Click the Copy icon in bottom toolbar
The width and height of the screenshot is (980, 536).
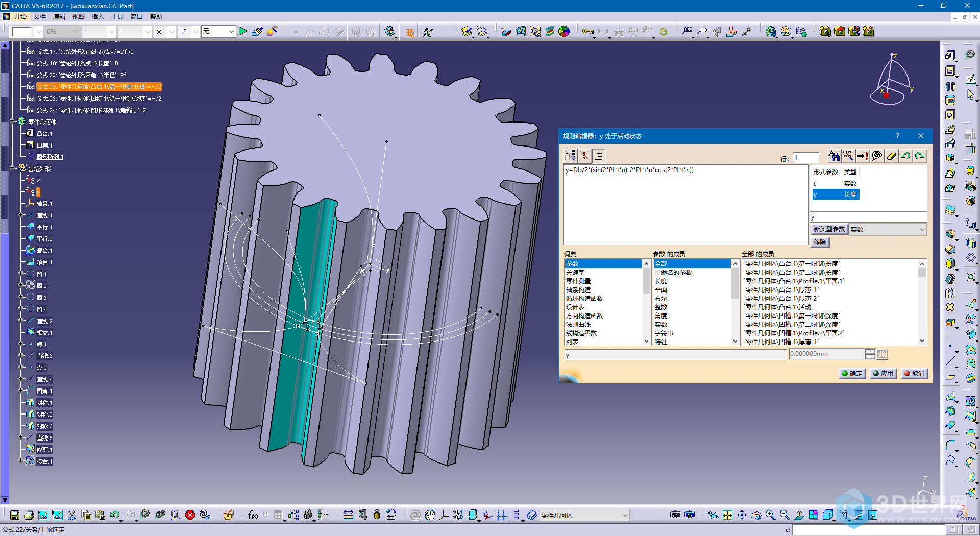86,515
